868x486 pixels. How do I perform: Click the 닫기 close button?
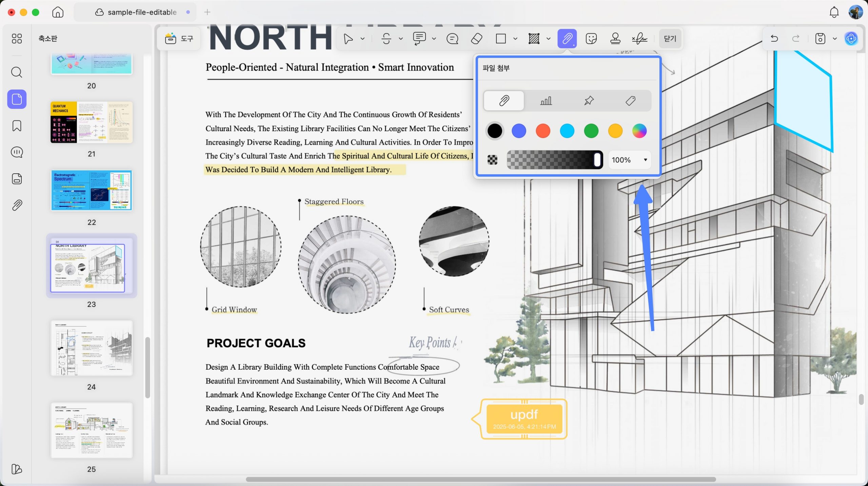pyautogui.click(x=670, y=39)
